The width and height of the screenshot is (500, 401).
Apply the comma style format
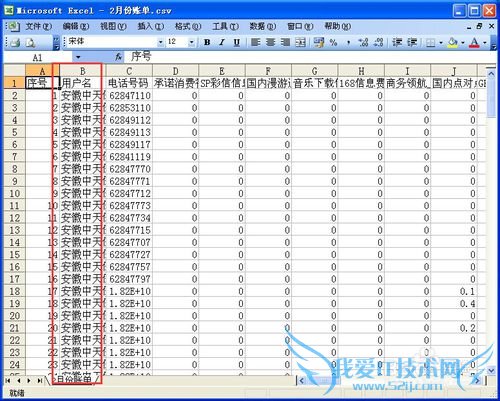[x=348, y=42]
